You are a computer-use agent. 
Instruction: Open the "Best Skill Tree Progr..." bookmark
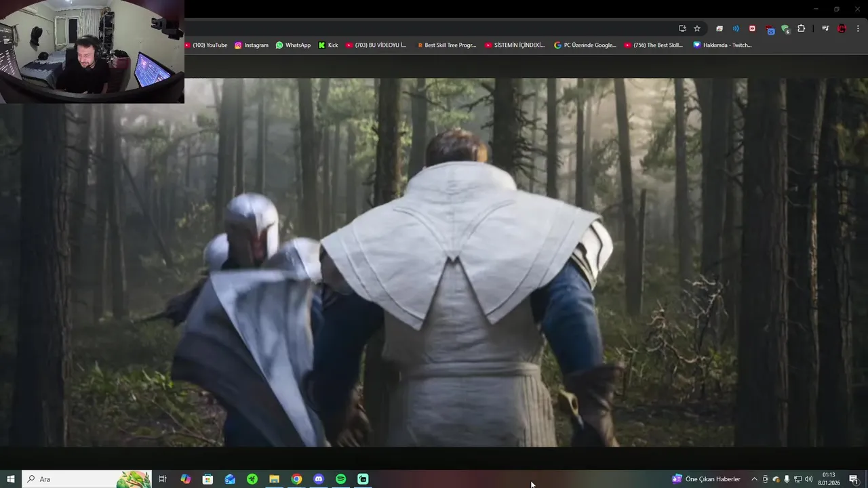(446, 45)
